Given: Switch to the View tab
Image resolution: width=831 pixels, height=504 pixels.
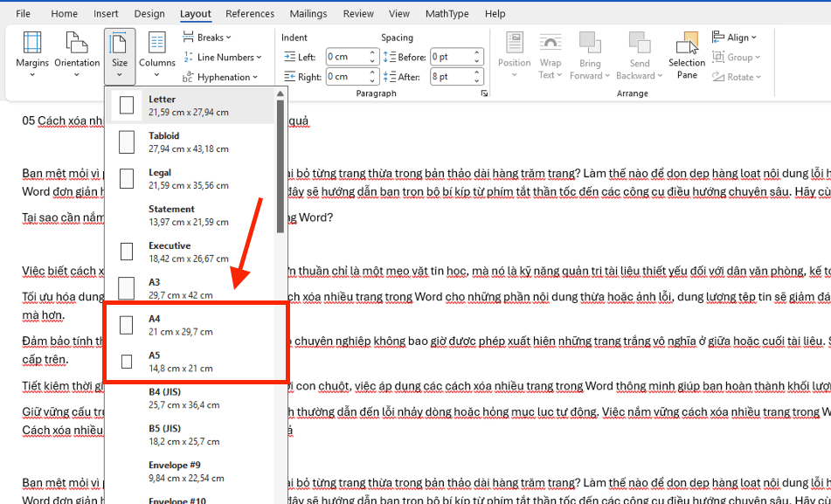Looking at the screenshot, I should pyautogui.click(x=399, y=14).
